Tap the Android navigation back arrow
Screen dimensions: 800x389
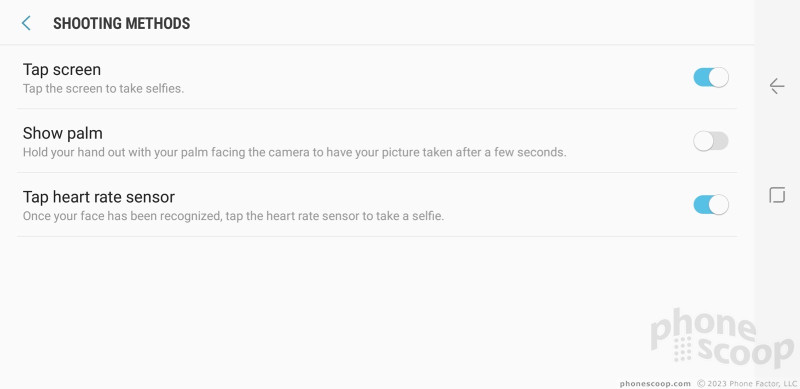(x=777, y=86)
